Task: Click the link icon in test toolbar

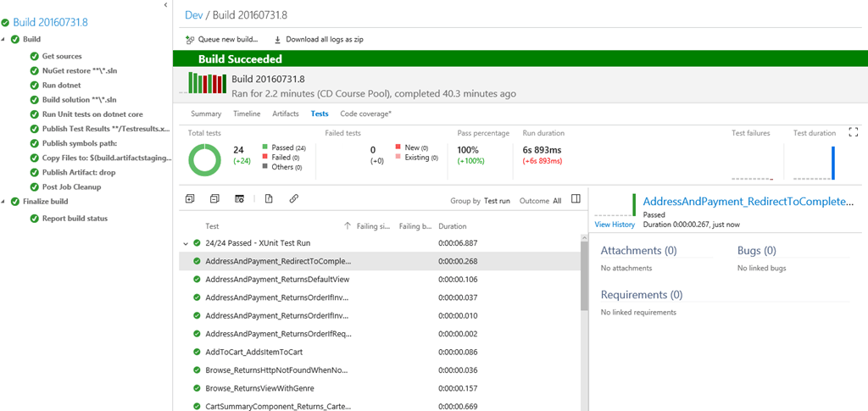Action: point(294,198)
